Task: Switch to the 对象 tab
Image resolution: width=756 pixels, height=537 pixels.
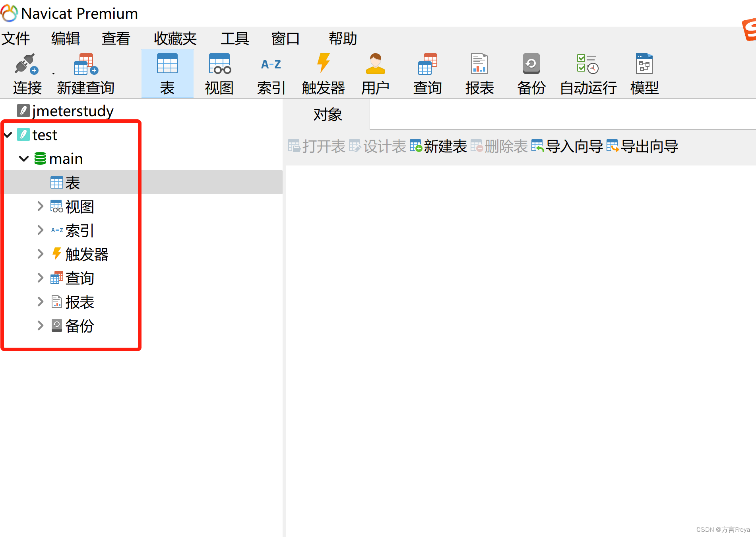Action: (x=327, y=115)
